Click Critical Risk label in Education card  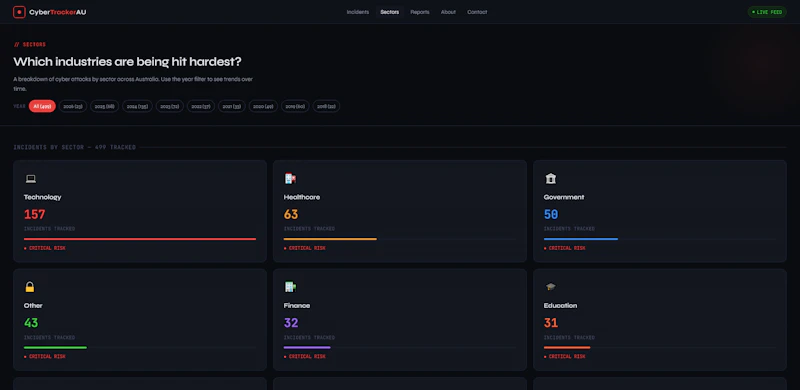[x=565, y=356]
